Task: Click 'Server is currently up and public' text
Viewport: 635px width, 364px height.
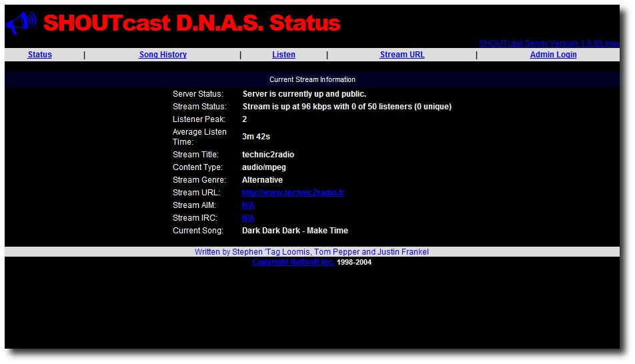Action: click(x=304, y=94)
